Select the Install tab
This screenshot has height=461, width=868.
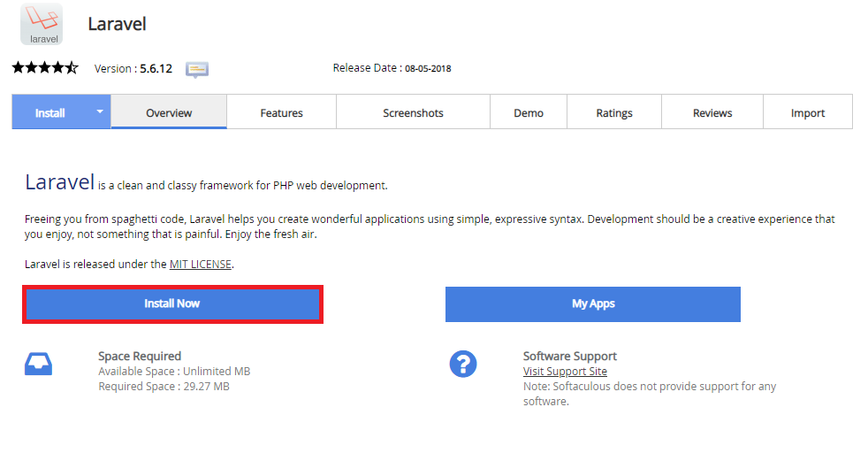50,113
